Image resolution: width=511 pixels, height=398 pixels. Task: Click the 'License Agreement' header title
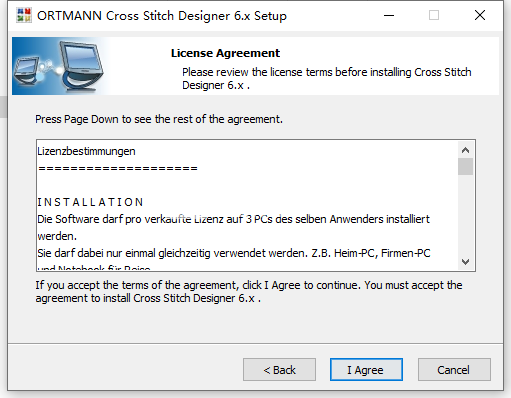click(225, 53)
